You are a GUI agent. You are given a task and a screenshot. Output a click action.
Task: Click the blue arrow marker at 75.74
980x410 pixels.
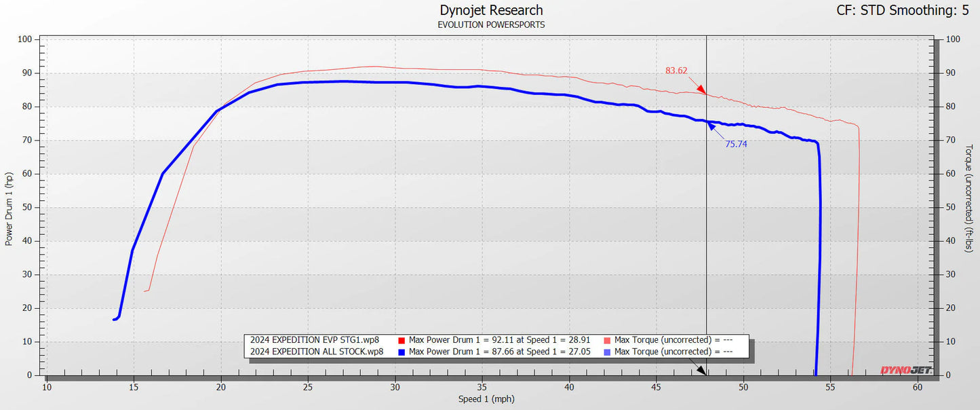(711, 126)
